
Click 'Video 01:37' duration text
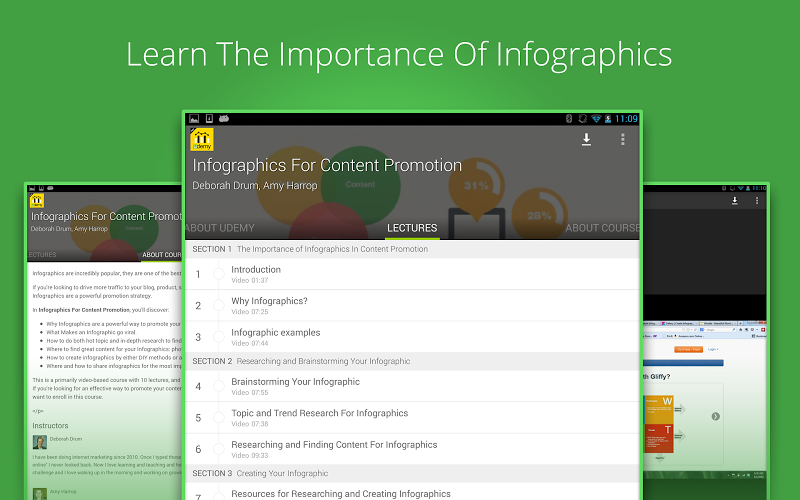point(249,280)
